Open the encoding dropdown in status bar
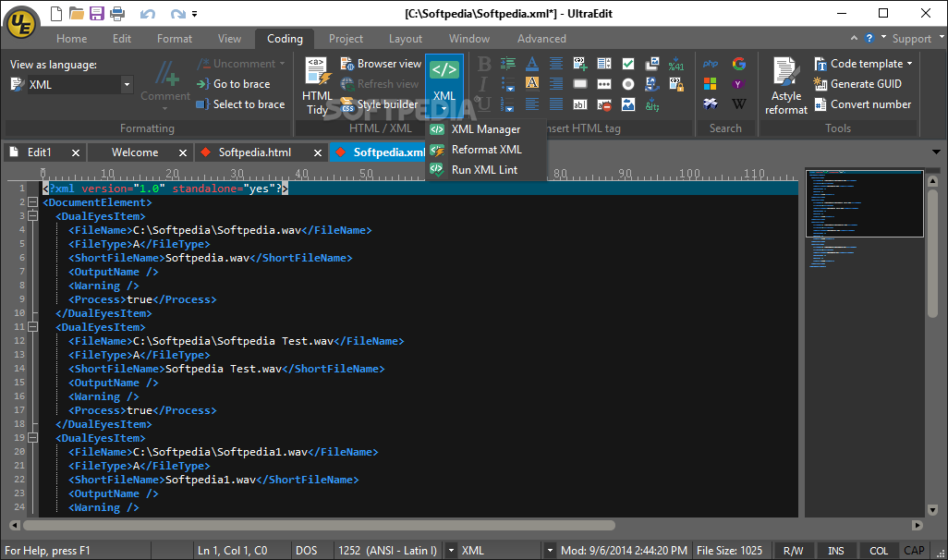Viewport: 948px width, 560px height. point(451,551)
